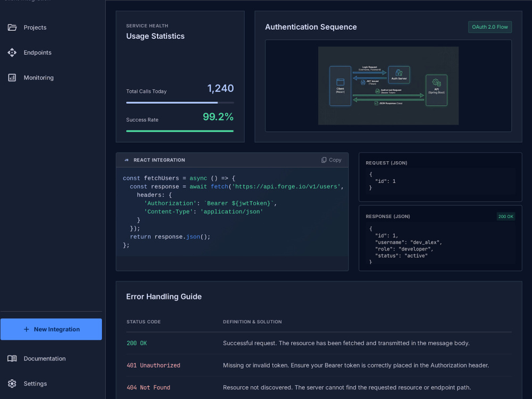Select the 401 Unauthorized status code
Image resolution: width=532 pixels, height=399 pixels.
[153, 365]
